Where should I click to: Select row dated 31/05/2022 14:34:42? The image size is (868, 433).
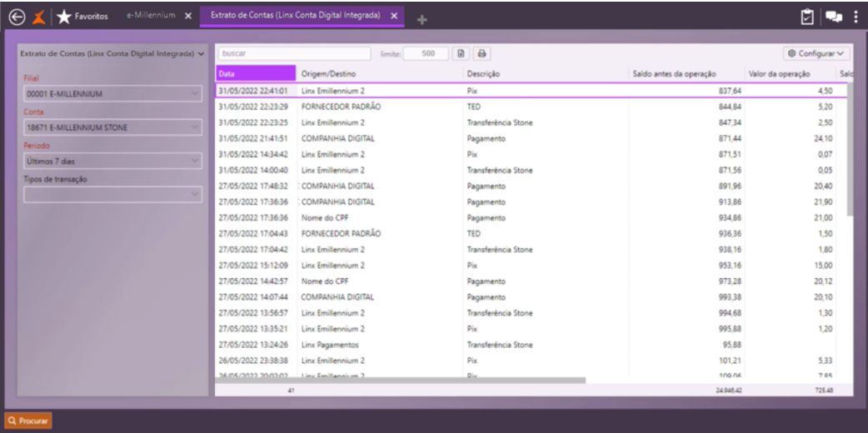pyautogui.click(x=530, y=154)
